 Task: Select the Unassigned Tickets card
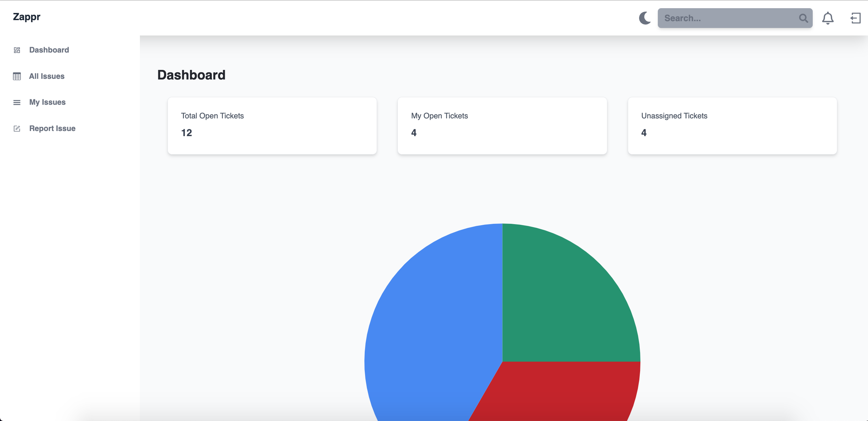click(x=732, y=126)
